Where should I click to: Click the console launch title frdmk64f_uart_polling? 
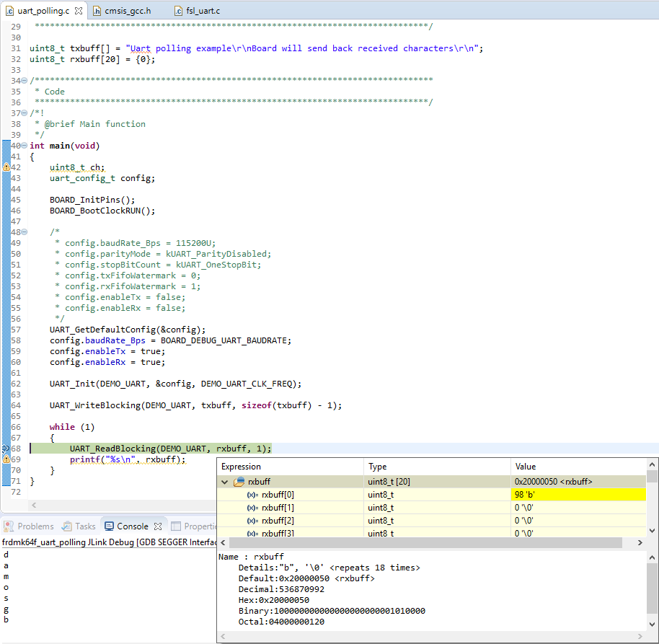(109, 542)
